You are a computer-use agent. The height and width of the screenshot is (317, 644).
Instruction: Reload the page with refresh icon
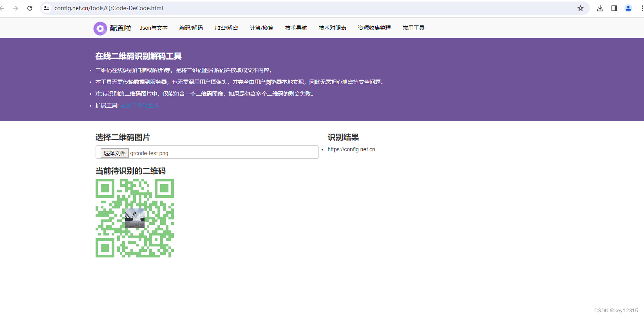tap(30, 8)
